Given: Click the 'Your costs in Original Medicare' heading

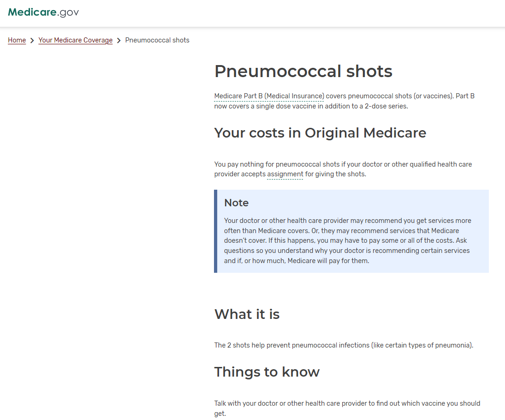Looking at the screenshot, I should click(320, 133).
